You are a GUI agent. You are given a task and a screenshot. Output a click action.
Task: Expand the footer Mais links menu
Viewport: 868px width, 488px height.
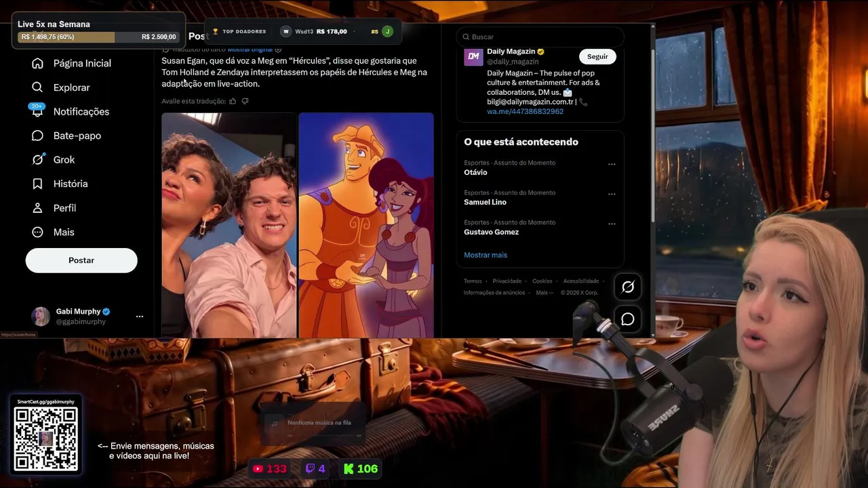[543, 293]
